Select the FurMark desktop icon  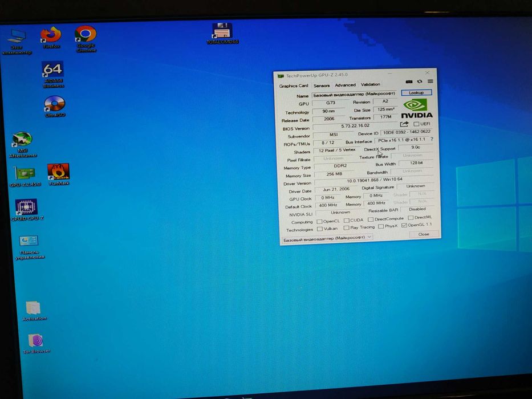click(59, 174)
